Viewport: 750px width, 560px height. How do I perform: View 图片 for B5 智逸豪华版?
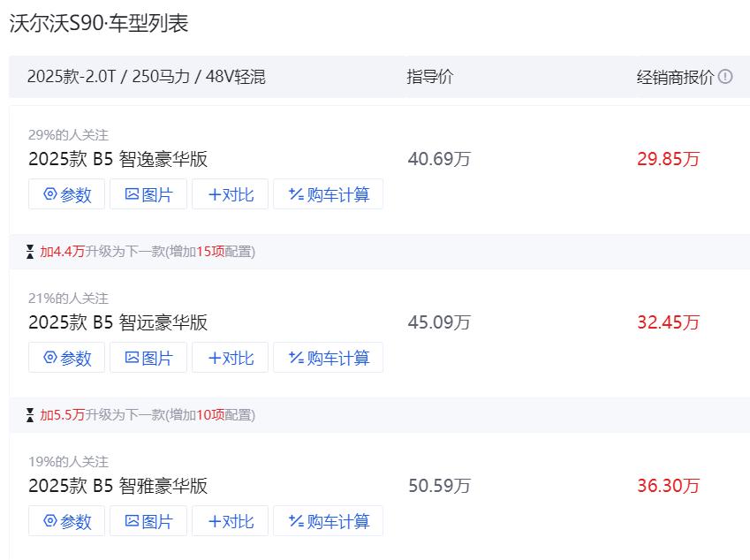pos(148,194)
